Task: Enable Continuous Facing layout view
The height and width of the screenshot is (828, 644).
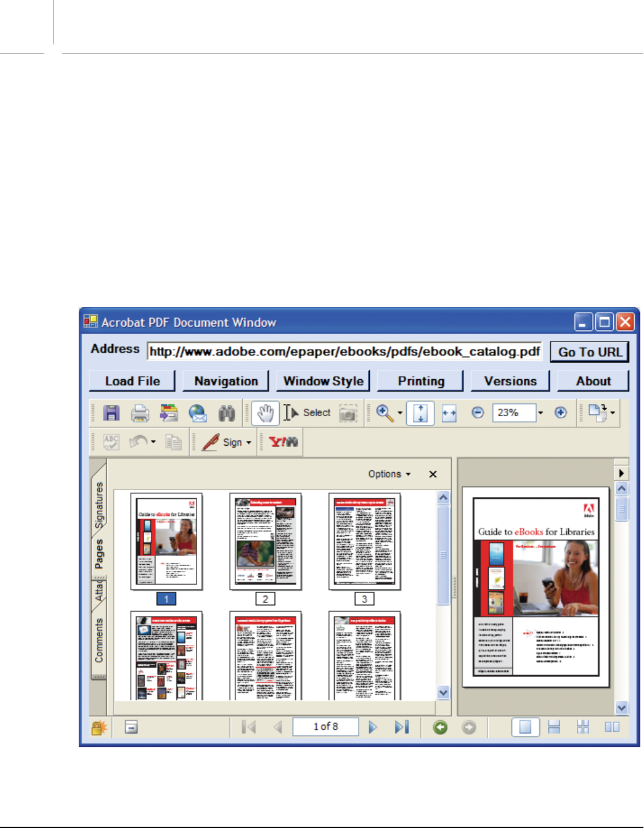Action: (x=583, y=727)
